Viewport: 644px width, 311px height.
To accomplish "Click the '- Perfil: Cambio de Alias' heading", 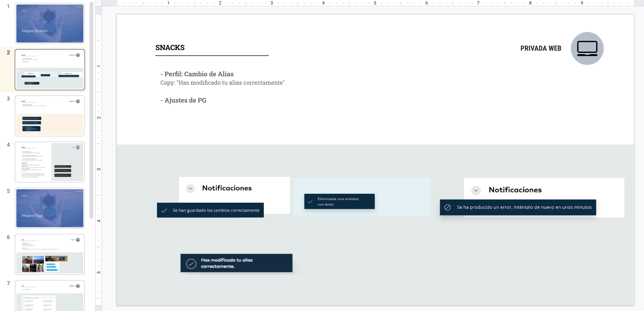I will 197,74.
